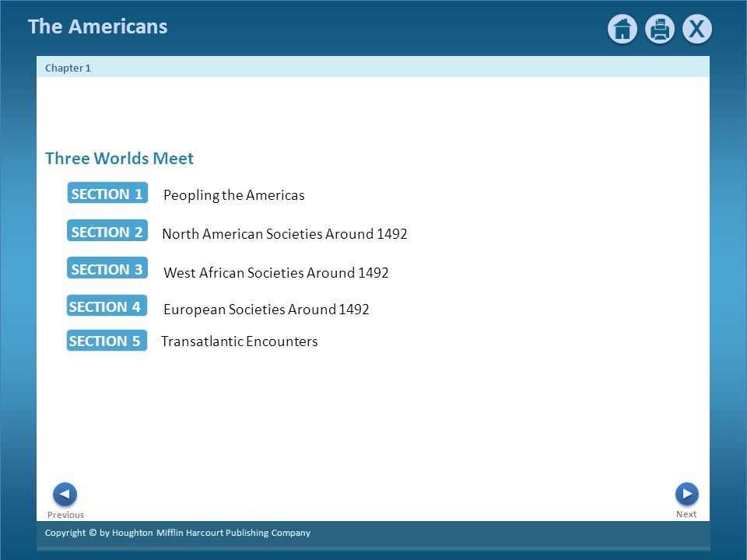The width and height of the screenshot is (747, 560).
Task: Go back using the Previous arrow
Action: click(x=65, y=495)
